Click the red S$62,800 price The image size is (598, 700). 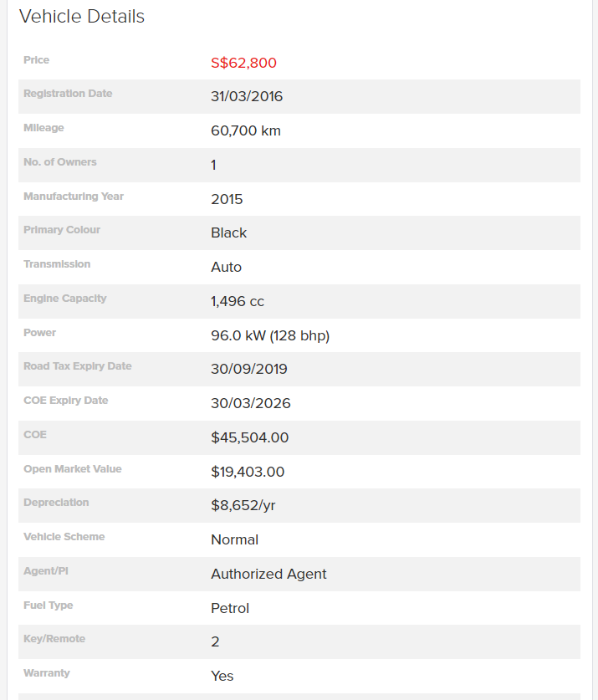coord(243,63)
